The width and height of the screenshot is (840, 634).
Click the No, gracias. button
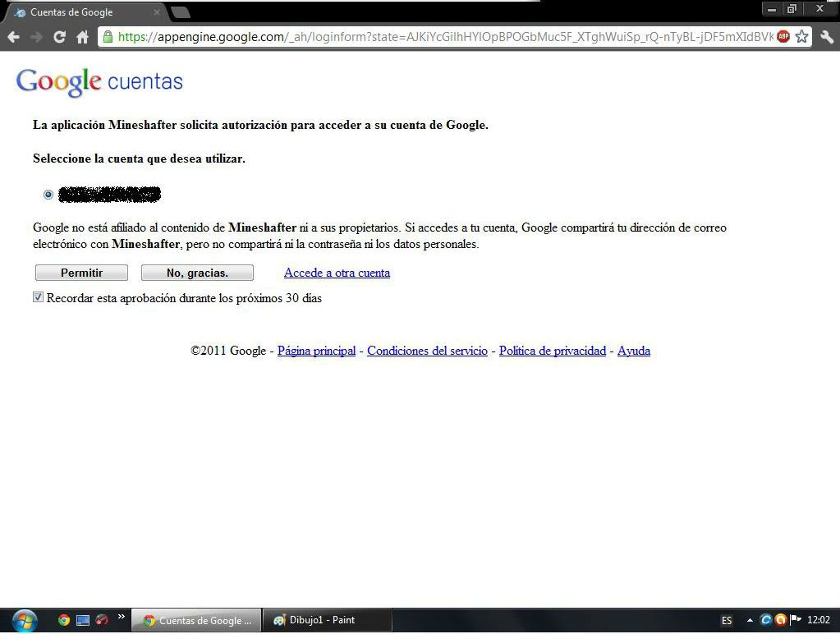(x=197, y=273)
